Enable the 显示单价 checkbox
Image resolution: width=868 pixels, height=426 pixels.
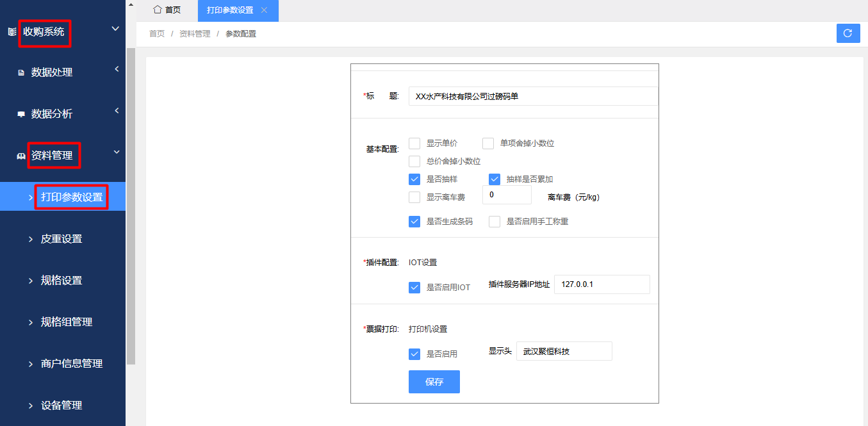click(414, 143)
